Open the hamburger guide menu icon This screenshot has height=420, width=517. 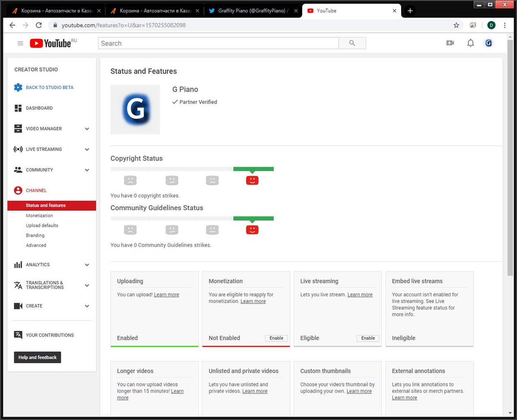[x=20, y=43]
